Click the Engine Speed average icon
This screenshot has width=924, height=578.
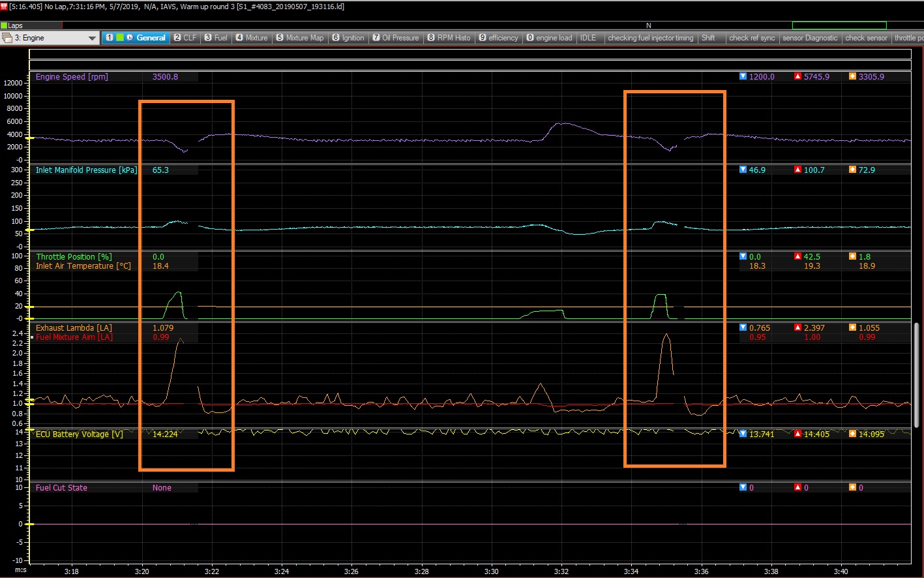[x=852, y=76]
